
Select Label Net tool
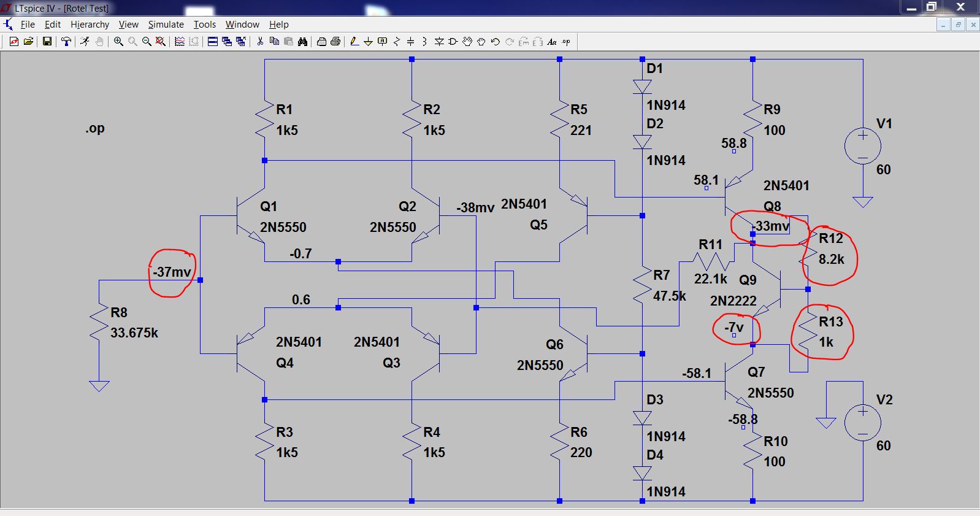382,42
